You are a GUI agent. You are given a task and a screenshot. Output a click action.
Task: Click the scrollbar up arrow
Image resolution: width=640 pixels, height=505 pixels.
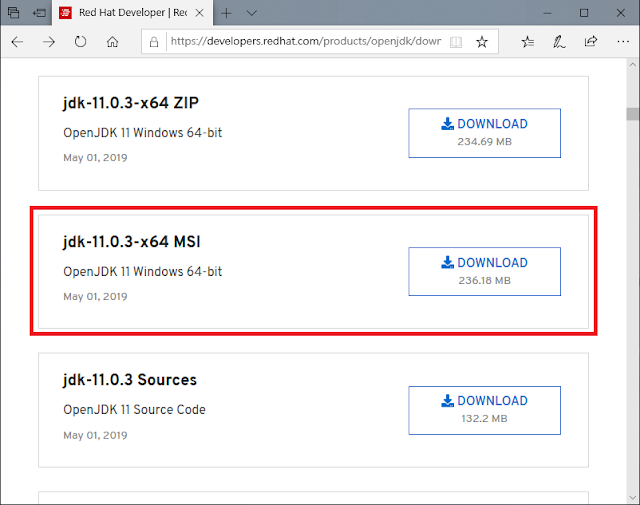633,65
